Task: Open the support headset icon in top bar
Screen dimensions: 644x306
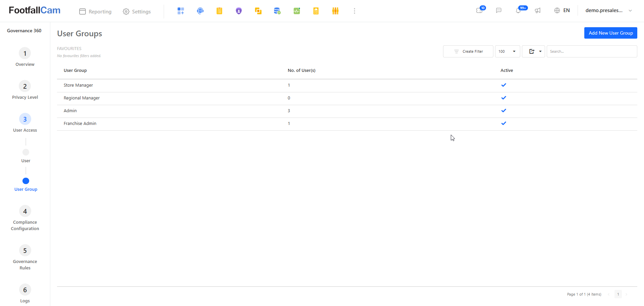Action: point(200,11)
